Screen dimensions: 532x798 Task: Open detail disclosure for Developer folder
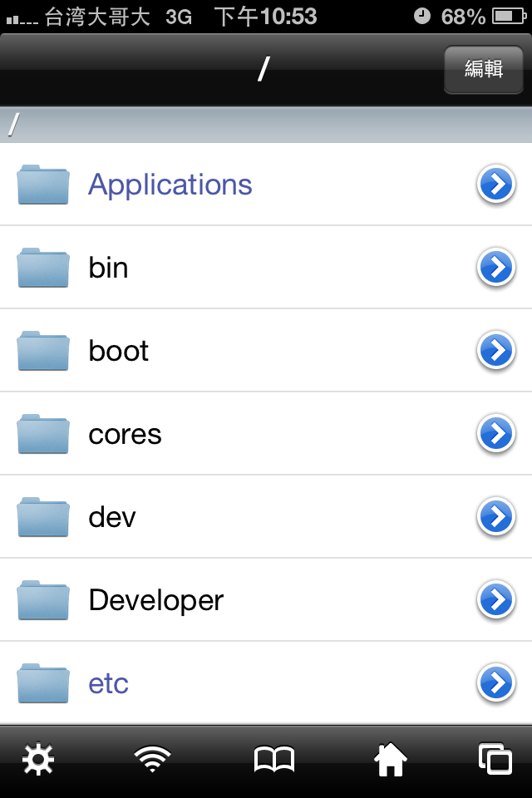tap(496, 599)
